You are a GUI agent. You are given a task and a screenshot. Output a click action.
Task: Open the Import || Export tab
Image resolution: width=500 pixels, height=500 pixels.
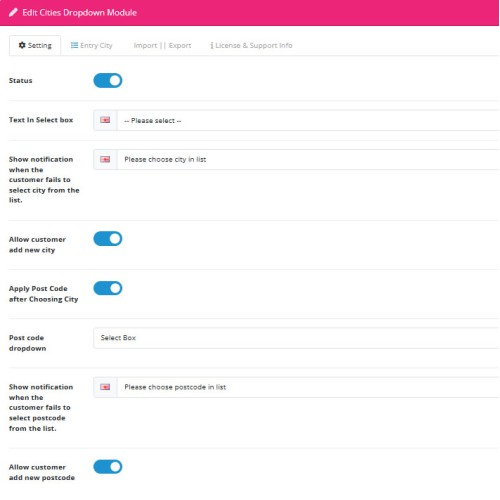(162, 45)
